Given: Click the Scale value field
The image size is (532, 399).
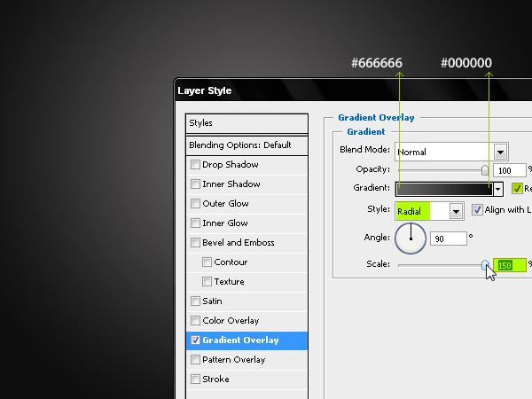Looking at the screenshot, I should coord(510,265).
